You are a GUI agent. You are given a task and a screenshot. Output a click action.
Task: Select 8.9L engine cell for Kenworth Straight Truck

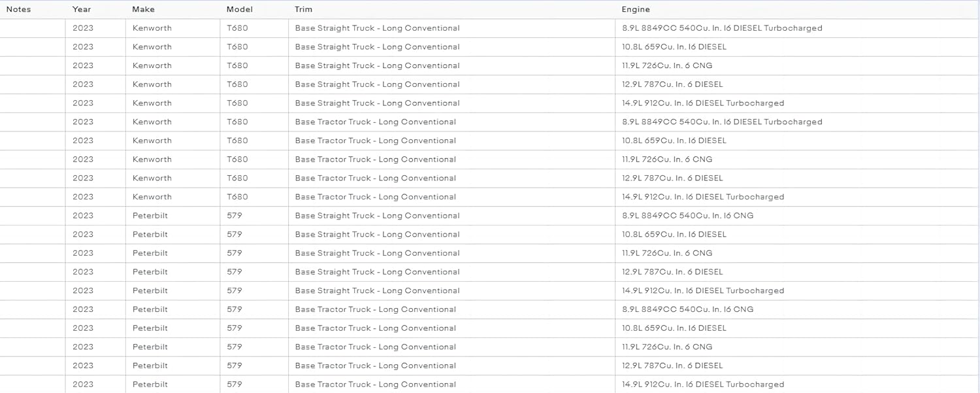click(x=722, y=29)
